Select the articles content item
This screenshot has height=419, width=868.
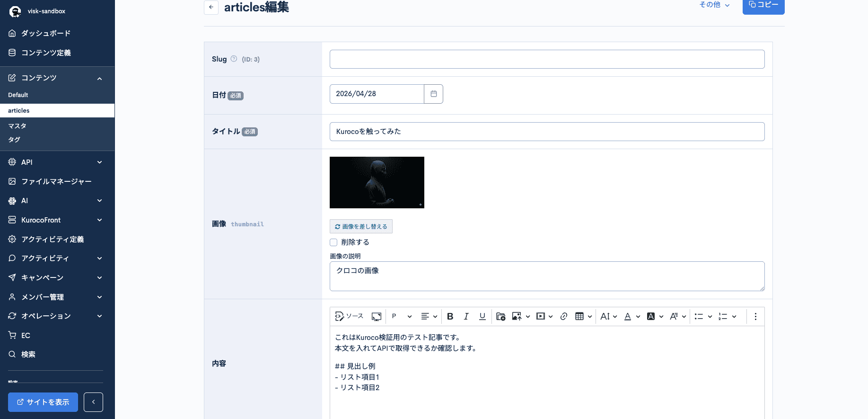click(57, 110)
